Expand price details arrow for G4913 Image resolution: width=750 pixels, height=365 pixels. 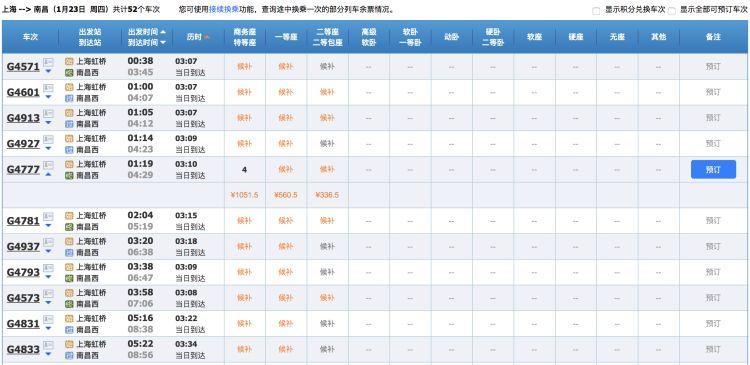coord(48,123)
